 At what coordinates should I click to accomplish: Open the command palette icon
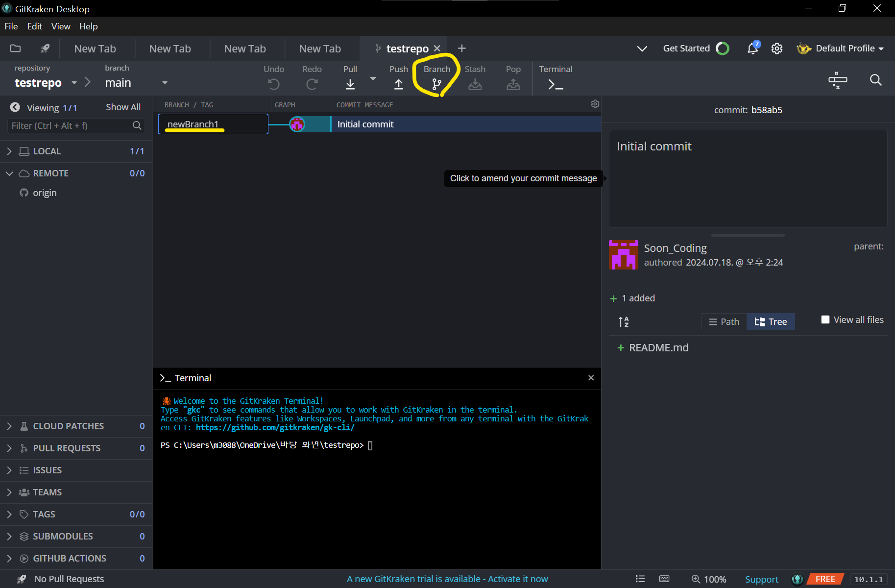tap(838, 79)
